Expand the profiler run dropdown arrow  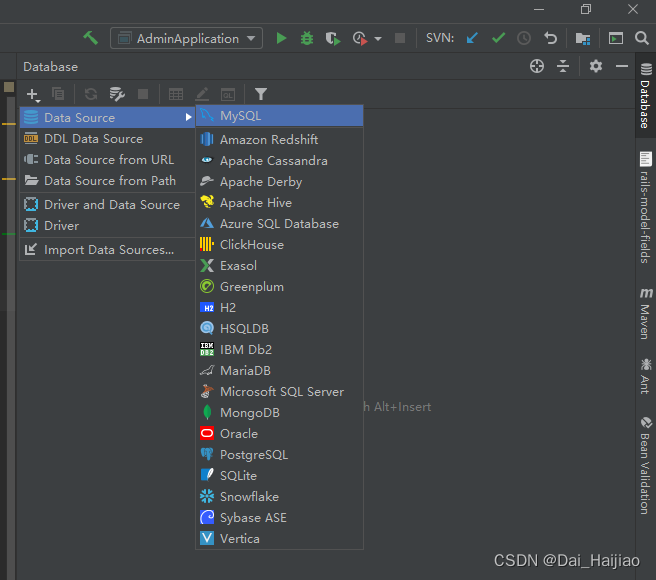(x=378, y=38)
